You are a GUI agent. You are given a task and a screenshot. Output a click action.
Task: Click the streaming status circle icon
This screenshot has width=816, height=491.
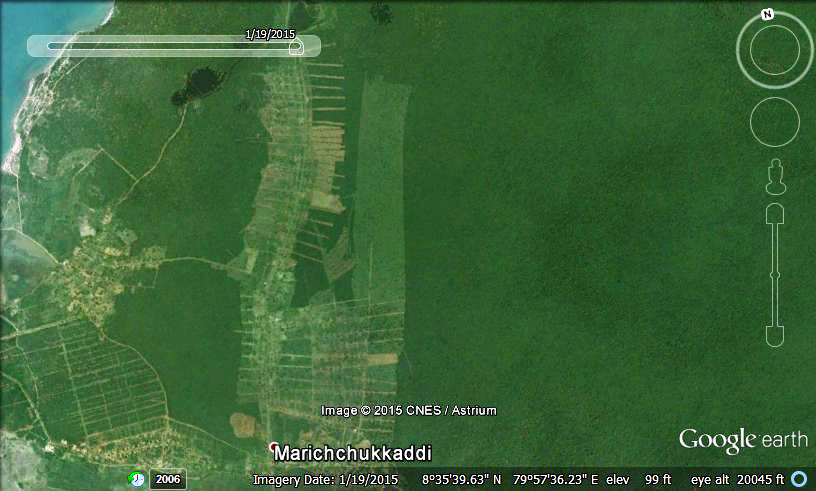(799, 479)
